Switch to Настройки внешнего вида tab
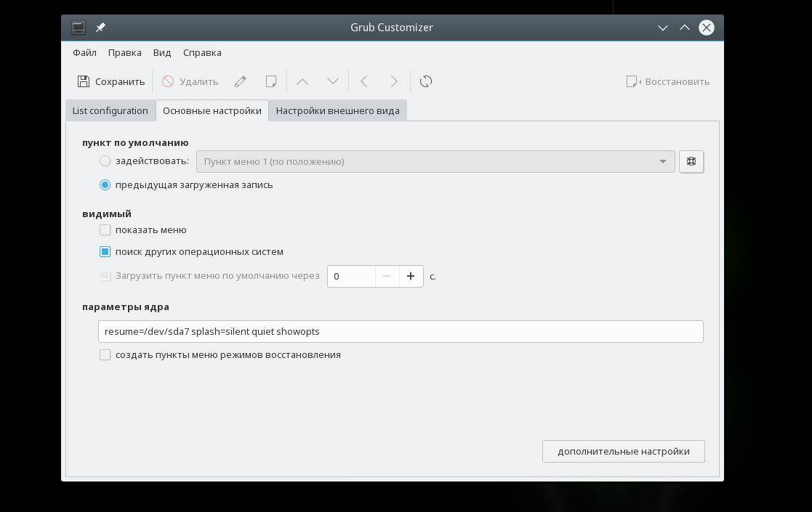The height and width of the screenshot is (512, 812). [x=337, y=110]
